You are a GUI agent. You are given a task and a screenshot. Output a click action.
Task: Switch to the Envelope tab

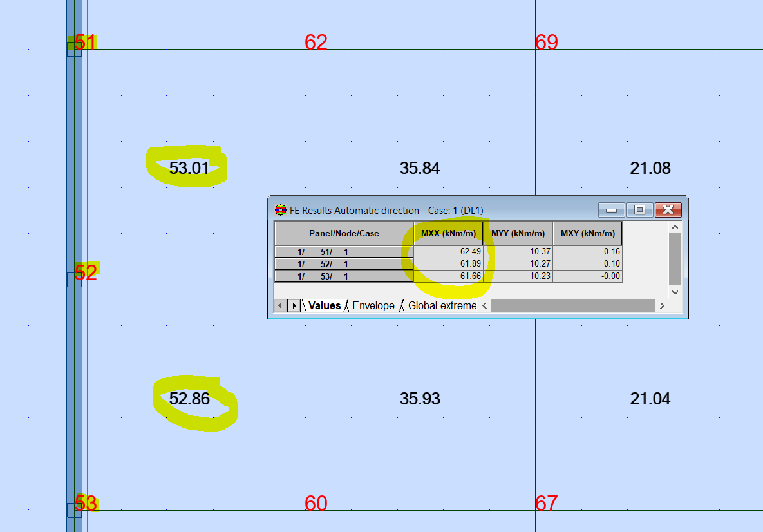tap(373, 305)
